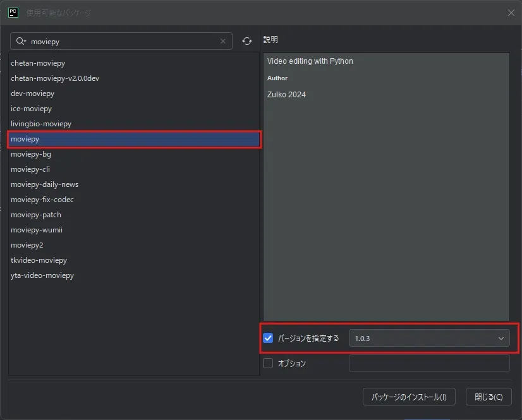
Task: Install the selected package
Action: [x=409, y=397]
